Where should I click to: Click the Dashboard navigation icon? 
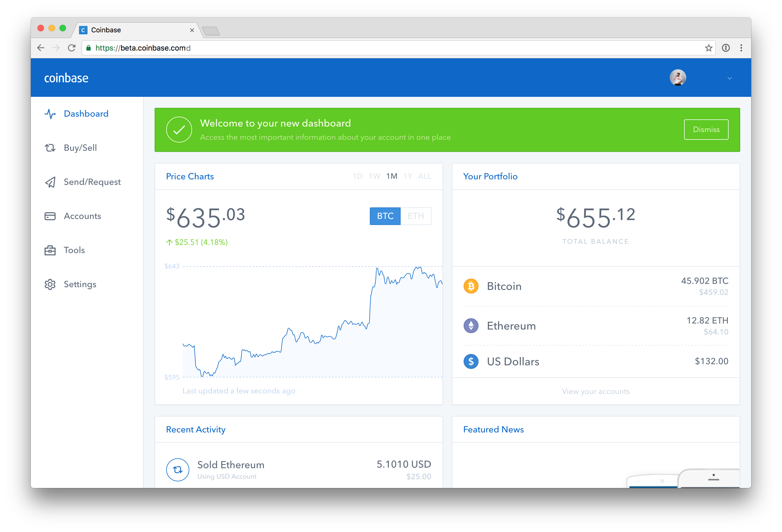point(49,113)
